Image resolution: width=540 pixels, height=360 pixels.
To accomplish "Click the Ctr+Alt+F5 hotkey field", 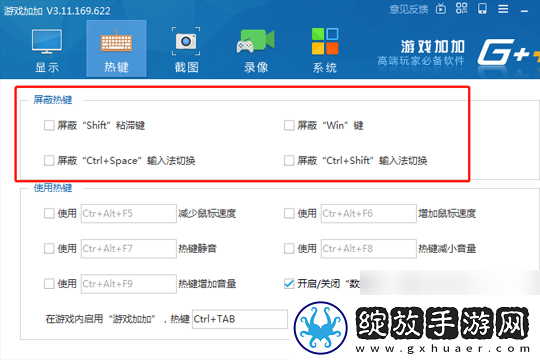I will (129, 214).
